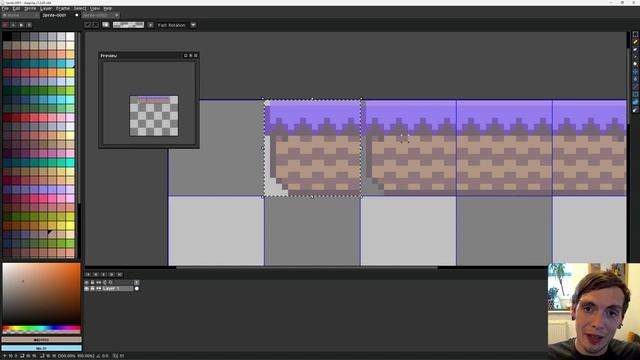Select the Layer 1 cel in timeline
Screen dimensions: 640x360
tap(137, 289)
